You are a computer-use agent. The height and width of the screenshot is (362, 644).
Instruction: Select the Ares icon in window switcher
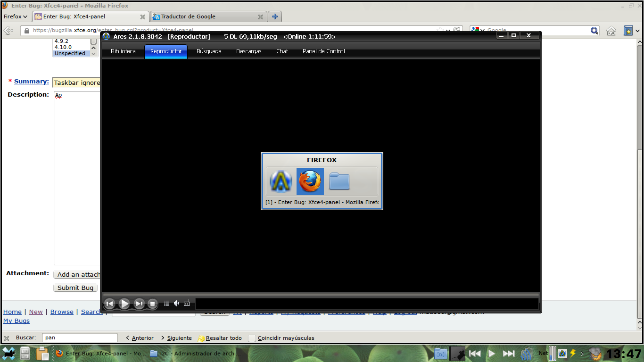[281, 181]
